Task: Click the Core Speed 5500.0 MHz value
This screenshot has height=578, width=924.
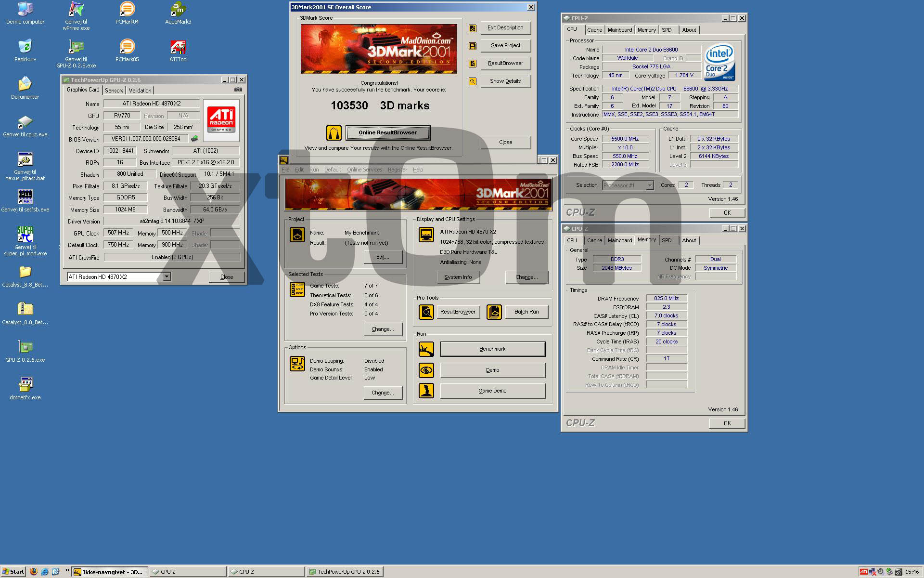Action: [x=625, y=139]
